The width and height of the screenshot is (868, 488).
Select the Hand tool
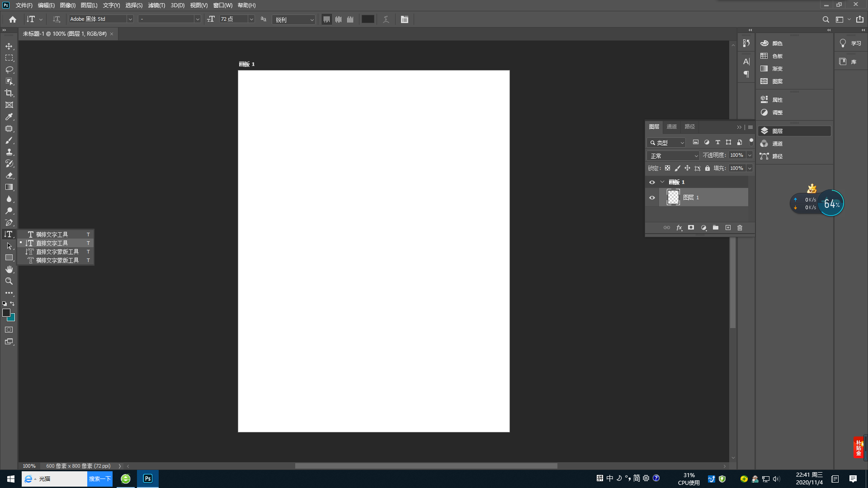[x=9, y=269]
